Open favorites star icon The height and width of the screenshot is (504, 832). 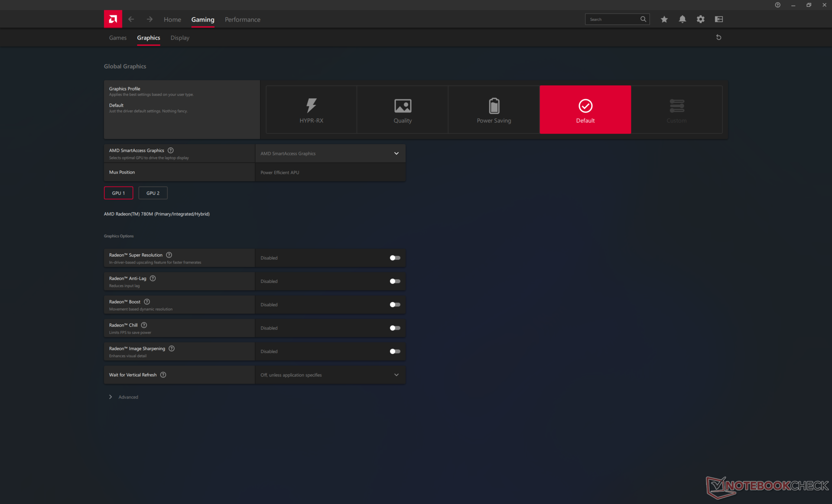tap(664, 19)
